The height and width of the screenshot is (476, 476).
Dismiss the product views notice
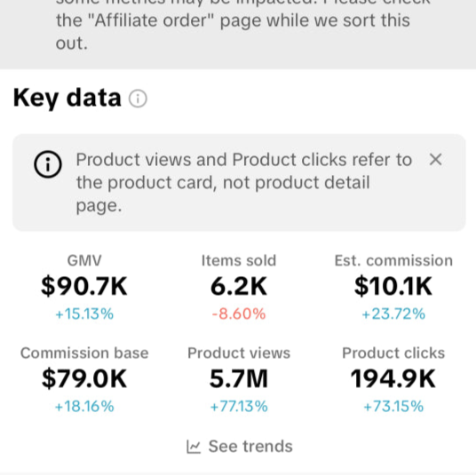(x=436, y=159)
